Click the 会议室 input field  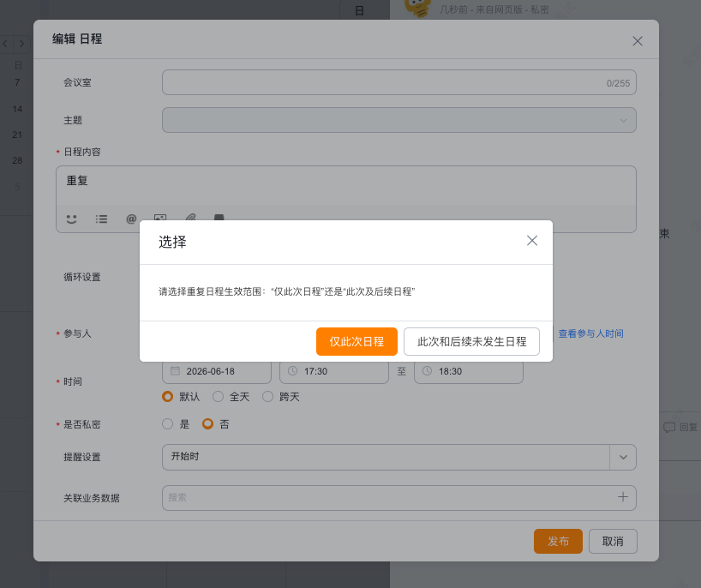point(398,82)
